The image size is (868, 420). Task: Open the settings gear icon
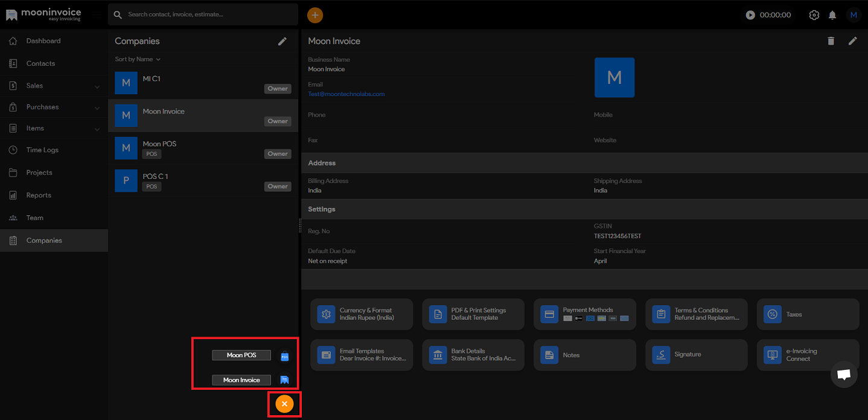point(814,15)
